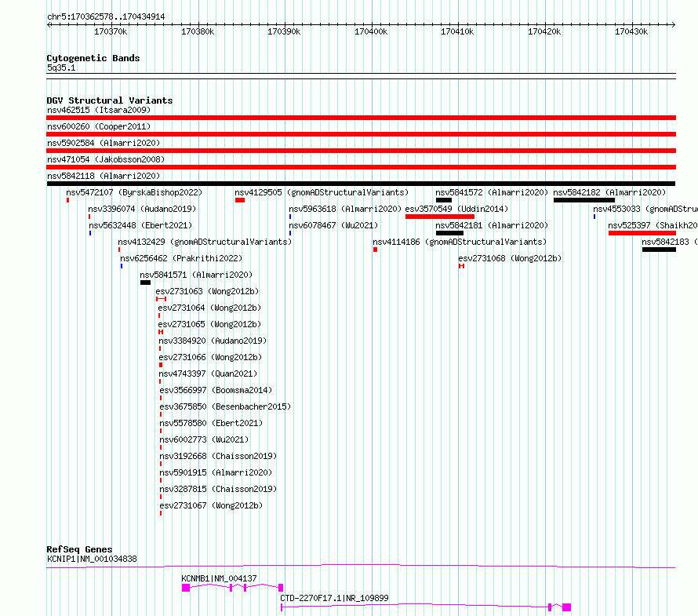Click the black bar under nsv5842181
Image resolution: width=698 pixels, height=616 pixels.
449,233
